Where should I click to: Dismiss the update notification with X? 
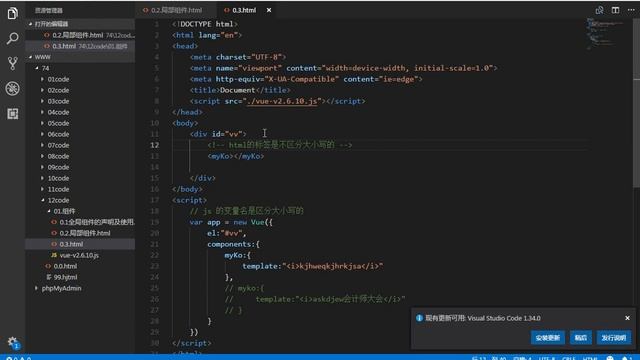[x=627, y=318]
